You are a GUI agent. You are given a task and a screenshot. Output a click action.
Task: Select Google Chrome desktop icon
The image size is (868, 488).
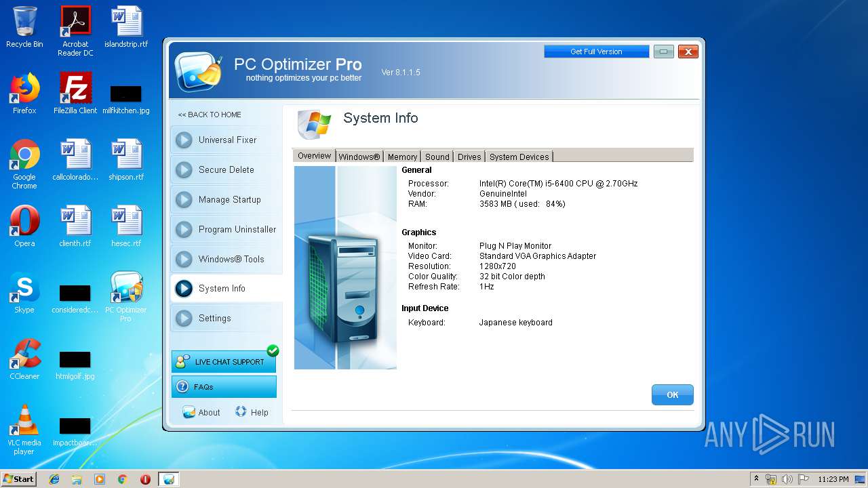(x=24, y=164)
